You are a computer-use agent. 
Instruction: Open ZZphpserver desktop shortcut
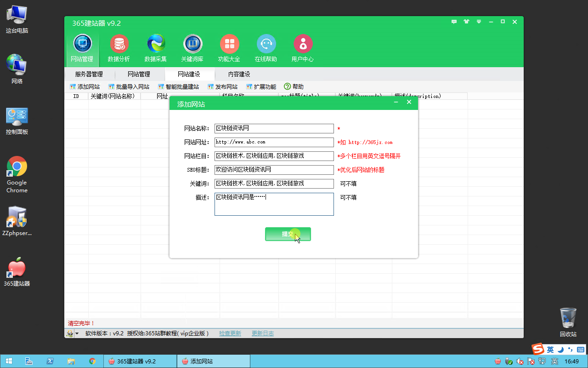17,221
